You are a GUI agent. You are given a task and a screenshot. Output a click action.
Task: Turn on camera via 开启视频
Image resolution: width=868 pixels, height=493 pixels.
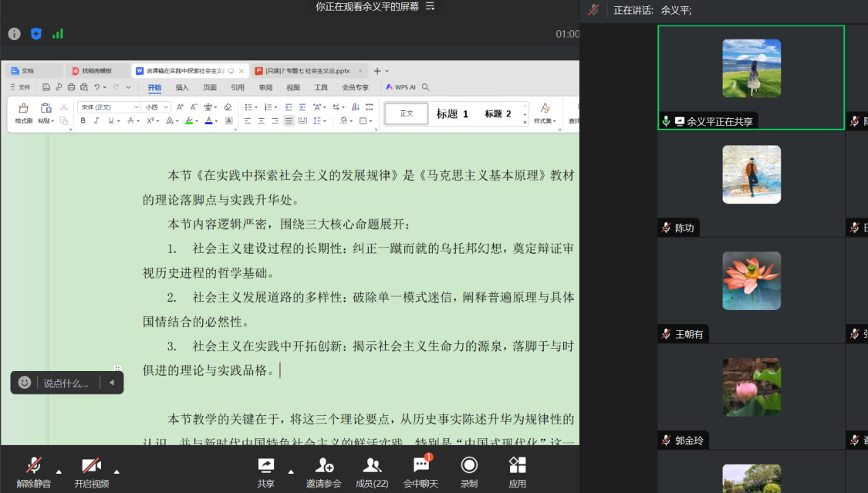pyautogui.click(x=91, y=470)
